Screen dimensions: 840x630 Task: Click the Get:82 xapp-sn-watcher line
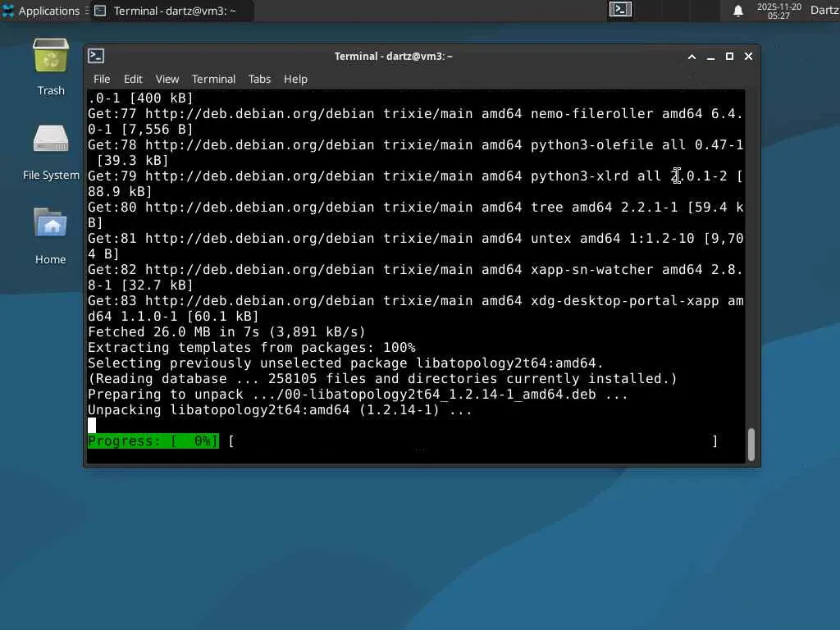click(x=416, y=277)
